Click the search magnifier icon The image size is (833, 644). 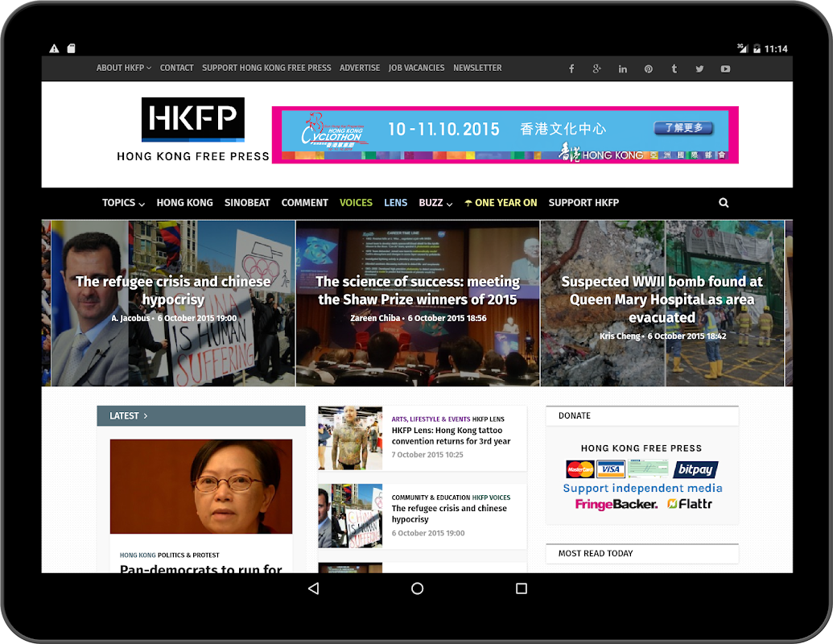tap(724, 202)
